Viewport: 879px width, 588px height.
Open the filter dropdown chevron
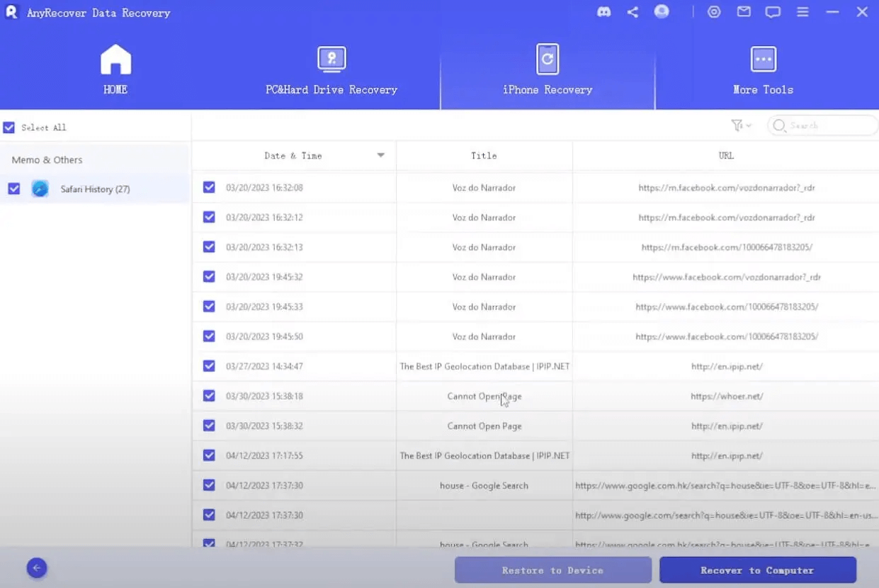pos(748,125)
